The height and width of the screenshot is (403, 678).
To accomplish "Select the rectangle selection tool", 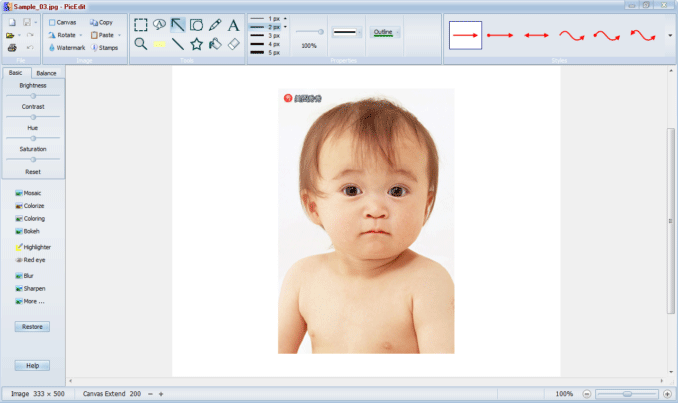I will point(141,25).
